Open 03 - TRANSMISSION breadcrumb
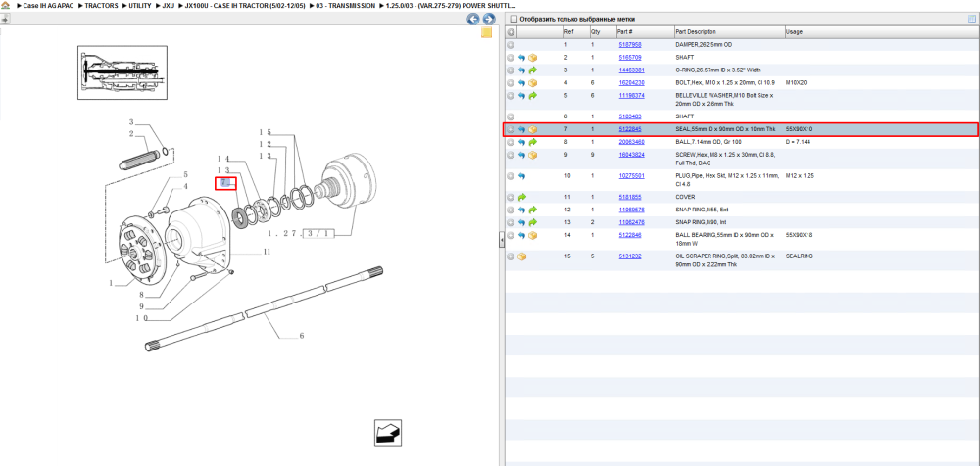This screenshot has height=466, width=980. pyautogui.click(x=346, y=5)
